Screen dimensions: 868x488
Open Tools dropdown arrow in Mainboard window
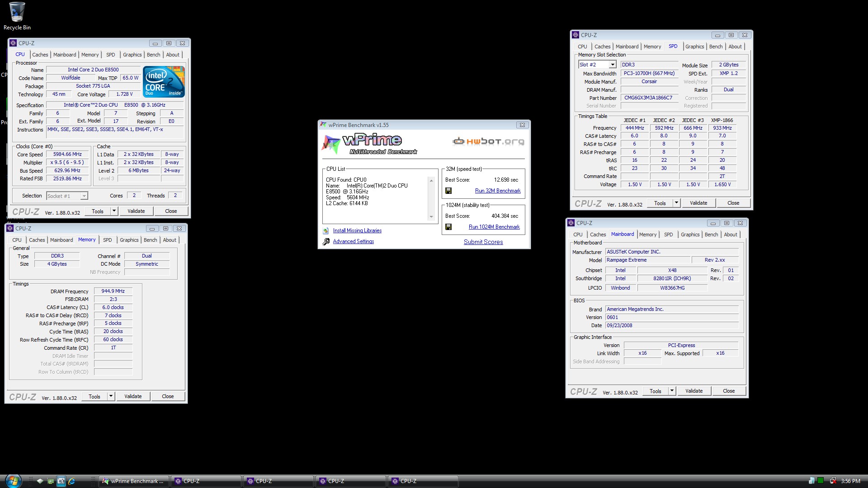(x=672, y=391)
